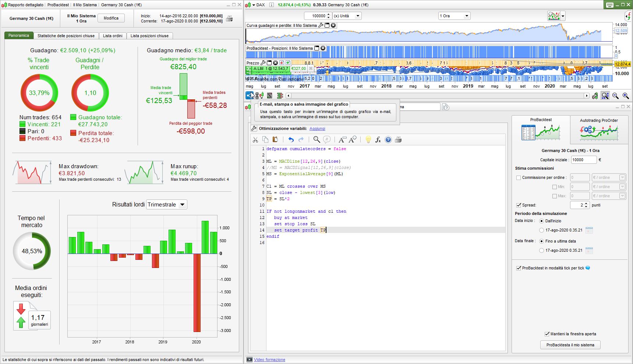The height and width of the screenshot is (364, 633).
Task: Open Statistiche delle posizioni chiuse tab
Action: click(66, 36)
